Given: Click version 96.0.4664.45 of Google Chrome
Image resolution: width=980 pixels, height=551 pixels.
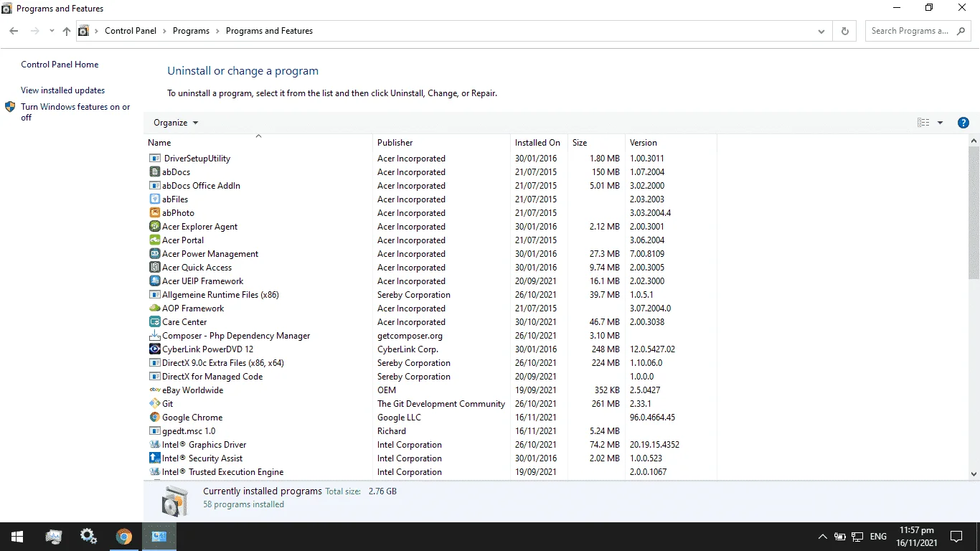Looking at the screenshot, I should 652,418.
